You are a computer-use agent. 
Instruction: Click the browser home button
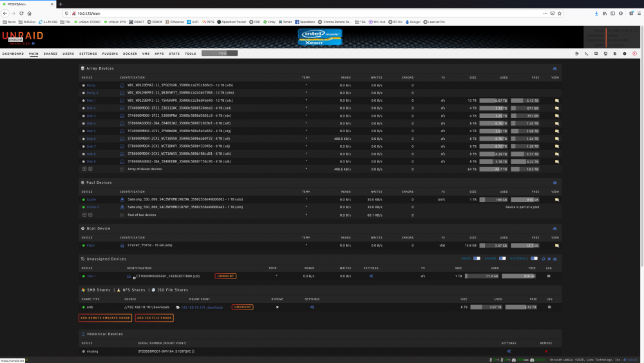[x=29, y=14]
